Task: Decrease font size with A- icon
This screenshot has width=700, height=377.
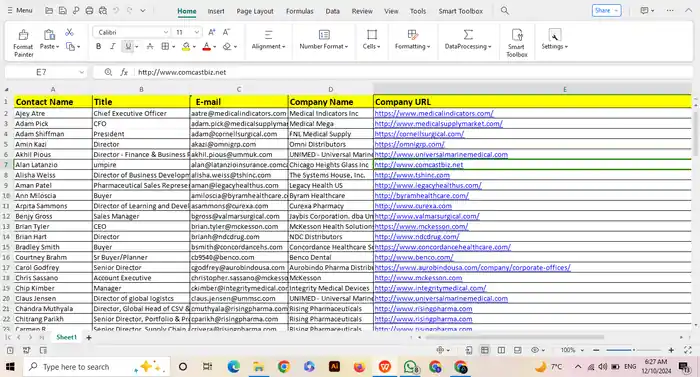Action: pyautogui.click(x=226, y=32)
